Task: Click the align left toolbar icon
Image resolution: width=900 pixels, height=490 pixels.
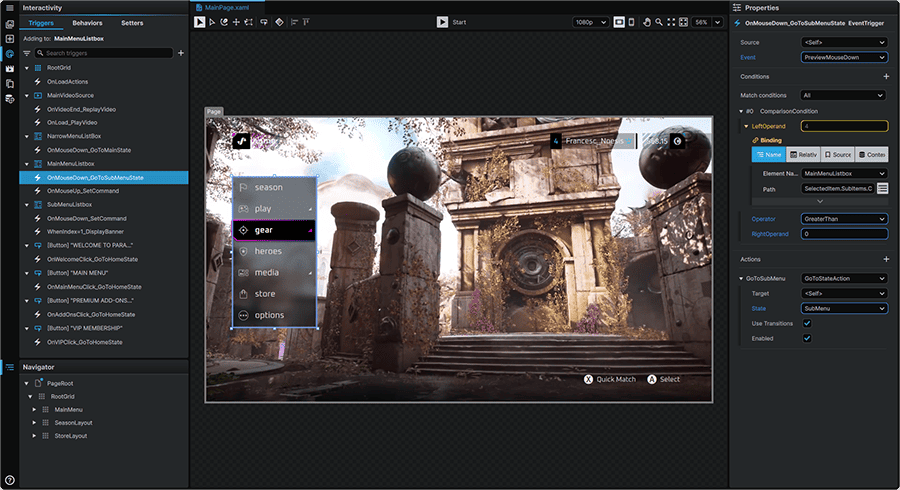Action: coord(294,22)
